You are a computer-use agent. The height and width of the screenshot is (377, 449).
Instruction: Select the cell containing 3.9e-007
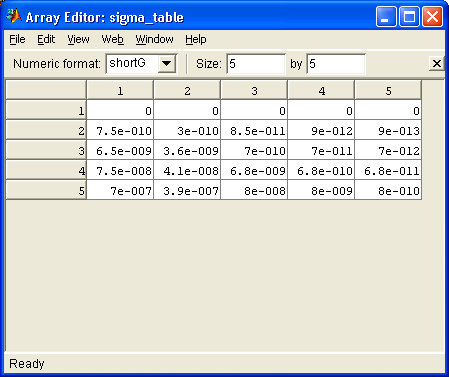click(x=187, y=190)
